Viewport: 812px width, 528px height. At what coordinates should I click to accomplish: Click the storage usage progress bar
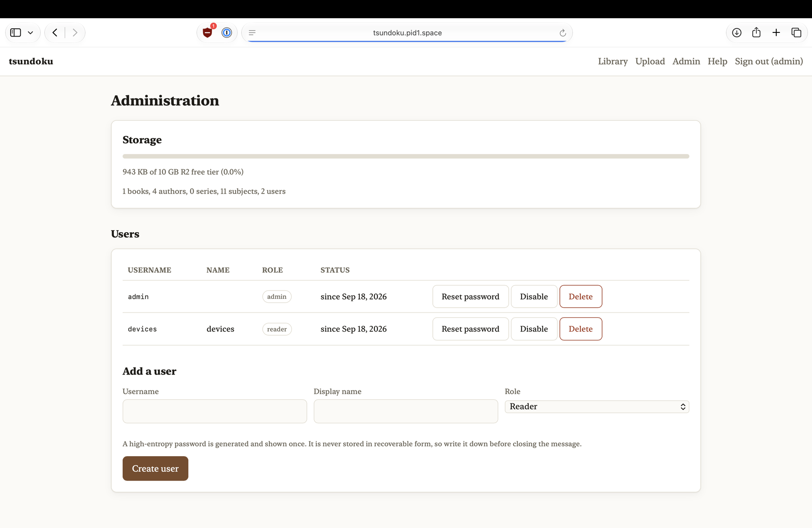(x=406, y=156)
